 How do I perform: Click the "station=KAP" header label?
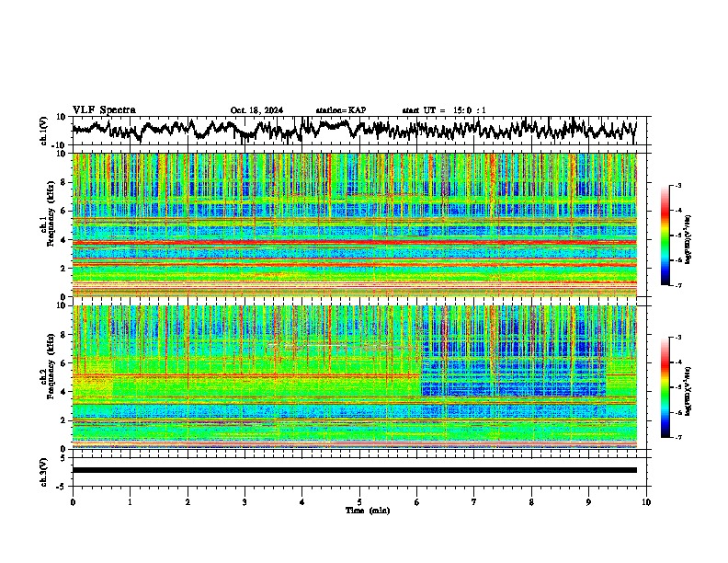(341, 110)
